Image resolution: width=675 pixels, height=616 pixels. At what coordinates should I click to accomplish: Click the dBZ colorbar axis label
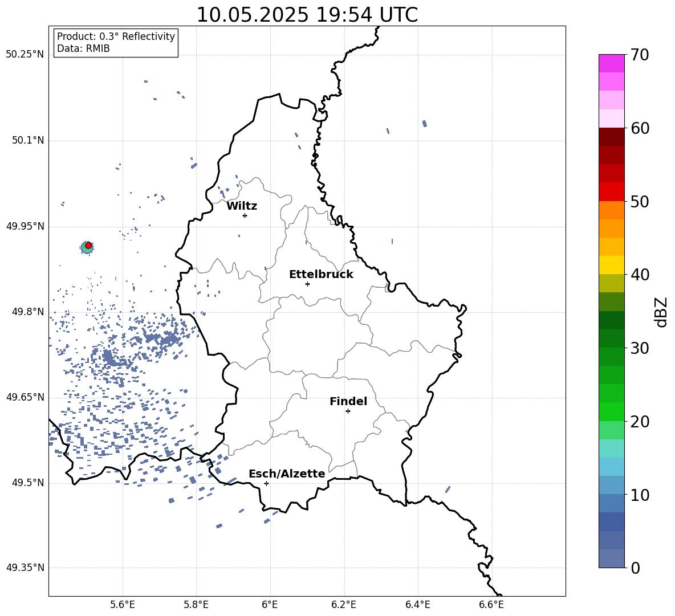(662, 312)
